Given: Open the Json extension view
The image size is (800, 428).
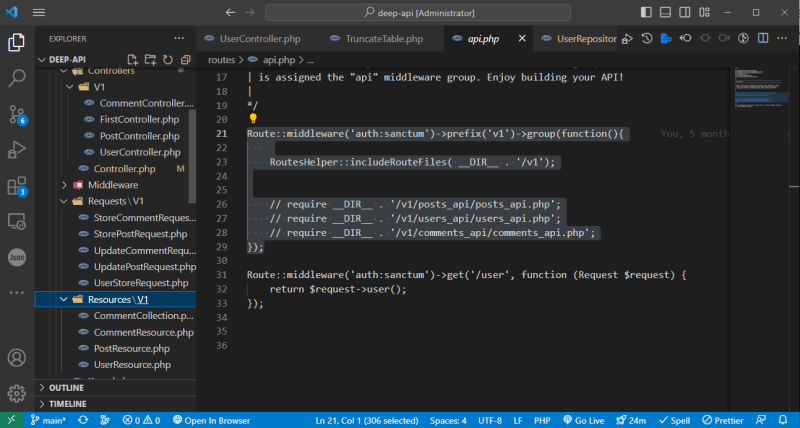Looking at the screenshot, I should coord(16,257).
